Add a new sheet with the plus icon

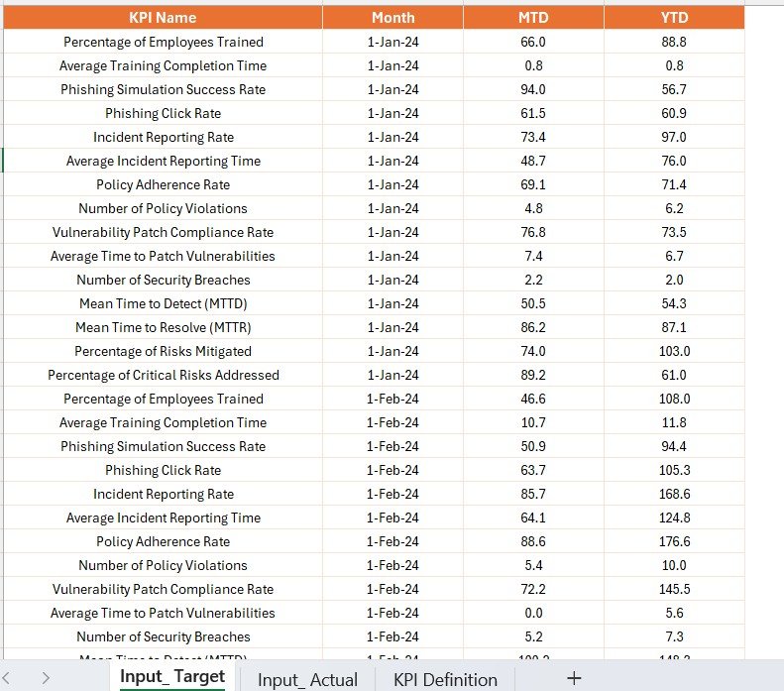coord(574,678)
